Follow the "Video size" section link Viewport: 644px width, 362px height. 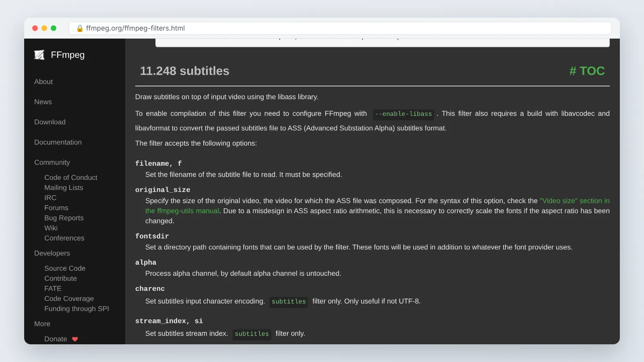point(575,201)
